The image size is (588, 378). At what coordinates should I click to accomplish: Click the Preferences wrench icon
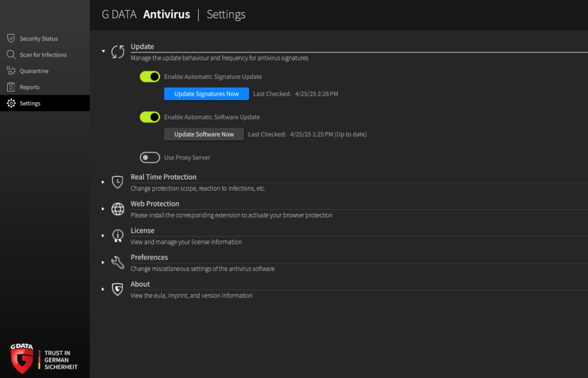118,263
